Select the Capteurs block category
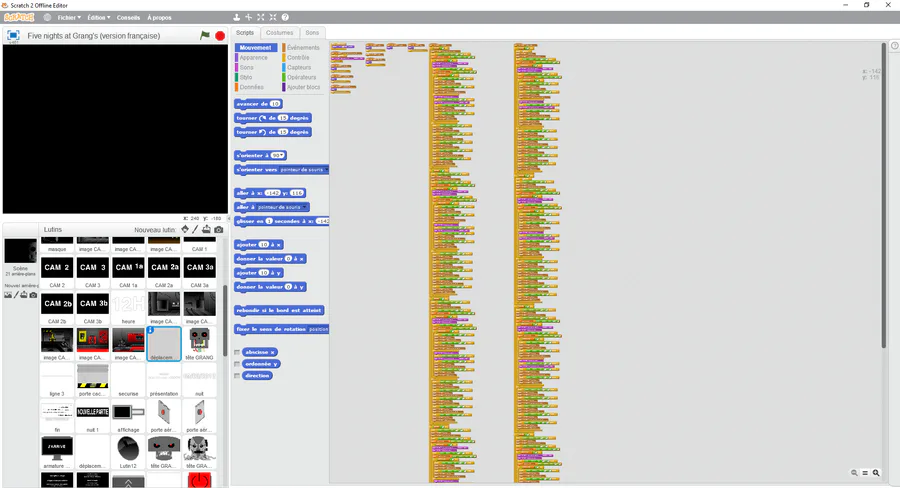Viewport: 900px width, 488px height. [299, 67]
